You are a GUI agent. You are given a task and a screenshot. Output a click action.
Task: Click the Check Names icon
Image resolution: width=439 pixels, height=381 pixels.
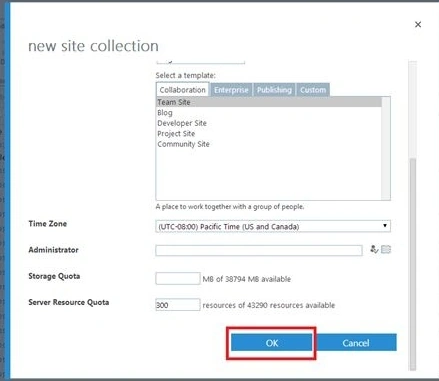click(374, 249)
